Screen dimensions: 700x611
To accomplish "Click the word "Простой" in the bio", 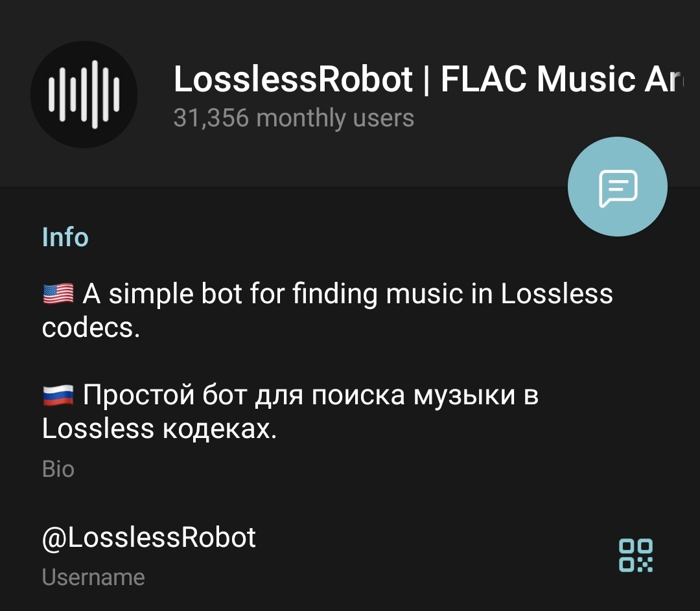I will pyautogui.click(x=139, y=395).
